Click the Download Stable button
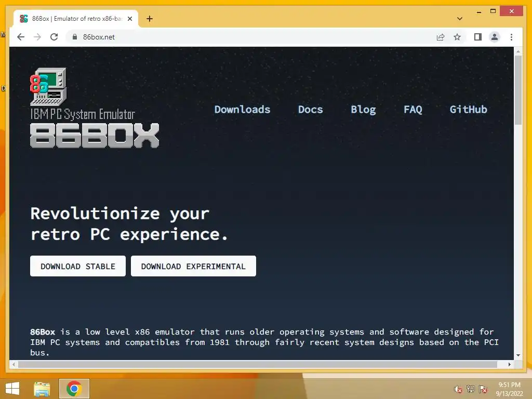This screenshot has height=399, width=532. click(78, 266)
